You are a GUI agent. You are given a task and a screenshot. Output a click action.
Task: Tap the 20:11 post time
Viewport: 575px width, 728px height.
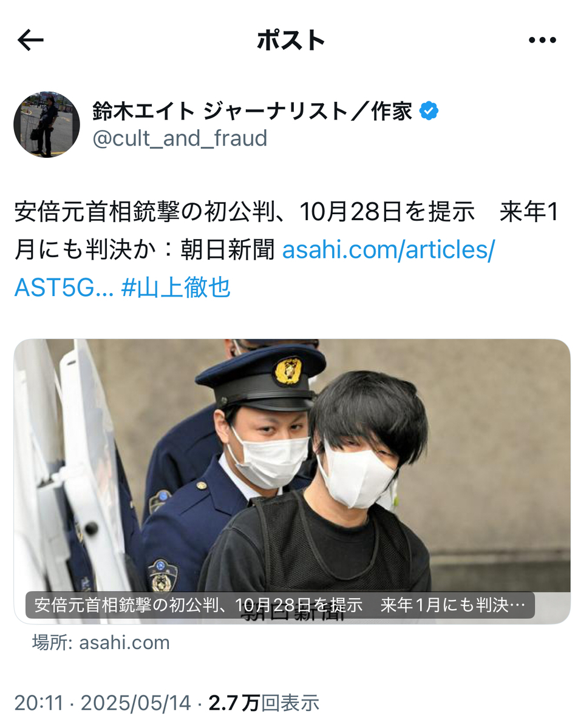click(x=39, y=703)
